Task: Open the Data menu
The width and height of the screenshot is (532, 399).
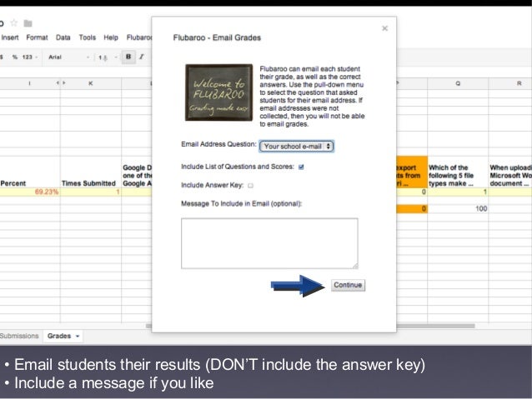Action: tap(63, 37)
